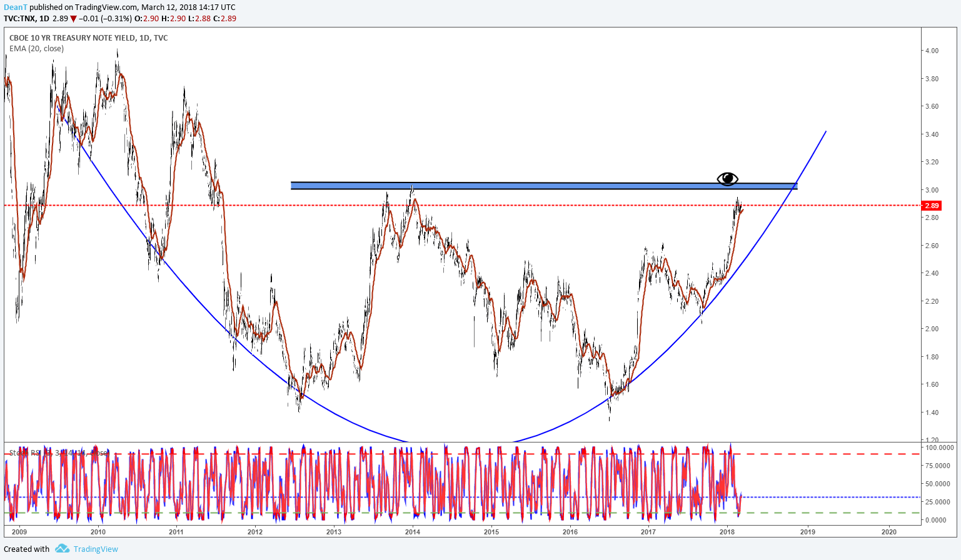This screenshot has height=560, width=961.
Task: Click the C:2.89 close value in header
Action: tap(225, 19)
